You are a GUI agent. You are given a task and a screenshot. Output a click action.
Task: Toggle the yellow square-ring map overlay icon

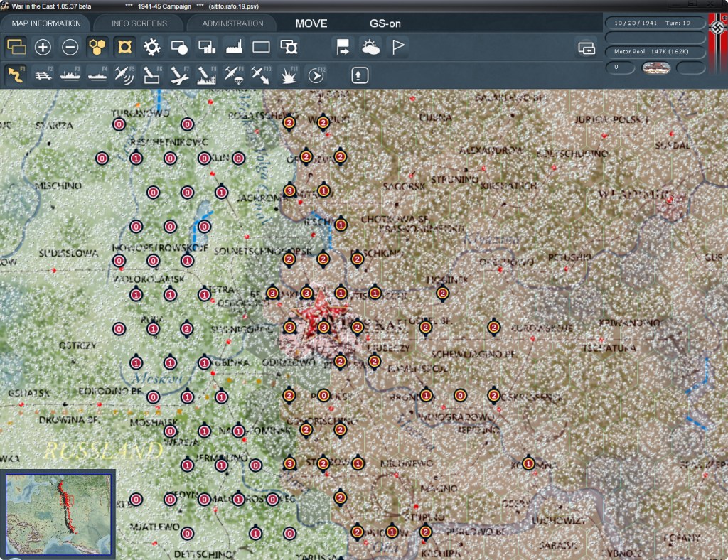(x=124, y=47)
